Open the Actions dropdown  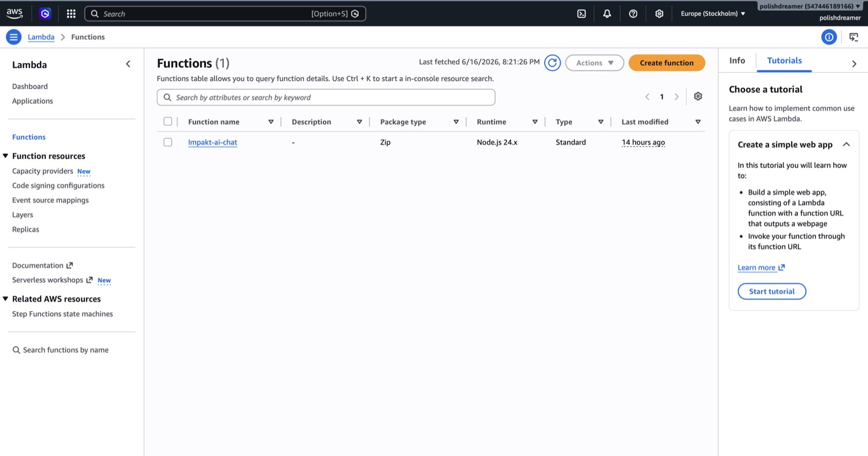click(x=594, y=62)
